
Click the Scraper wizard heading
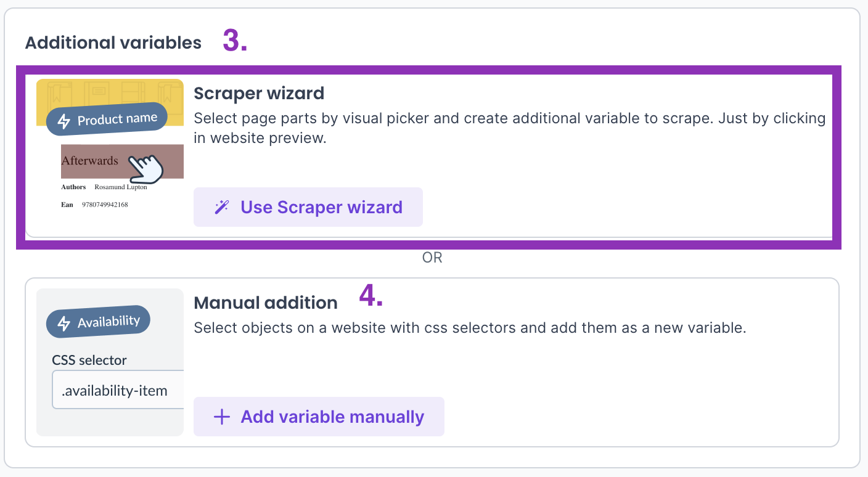click(259, 94)
